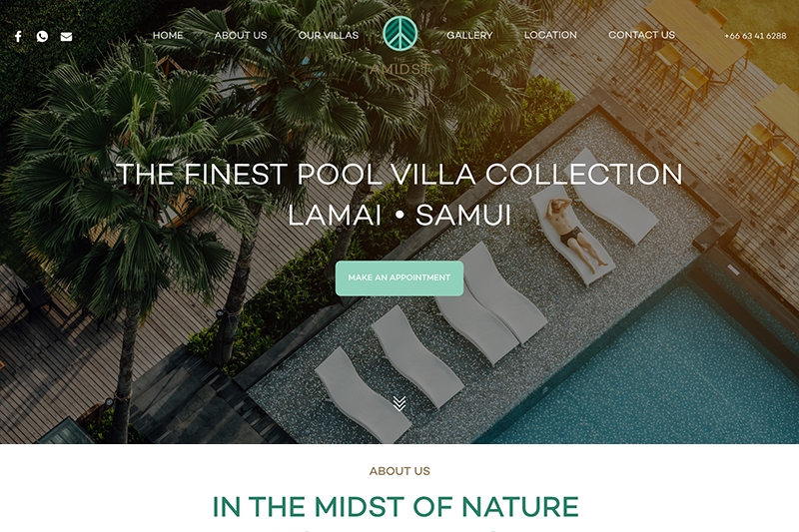Click the In the Midst of Nature heading
The width and height of the screenshot is (799, 532).
(396, 506)
